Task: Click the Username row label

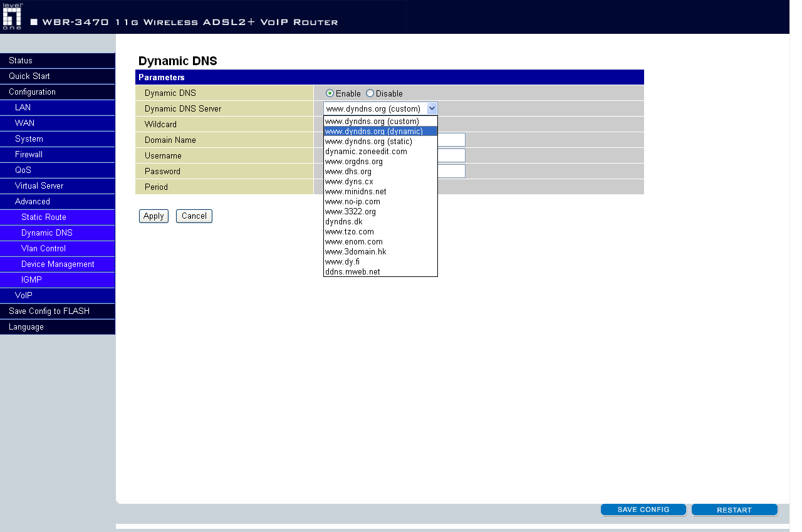Action: tap(163, 156)
